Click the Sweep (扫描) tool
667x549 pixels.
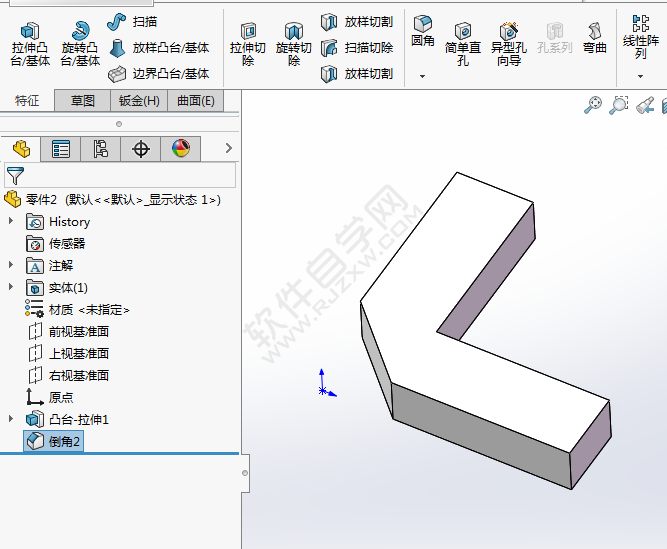(132, 22)
